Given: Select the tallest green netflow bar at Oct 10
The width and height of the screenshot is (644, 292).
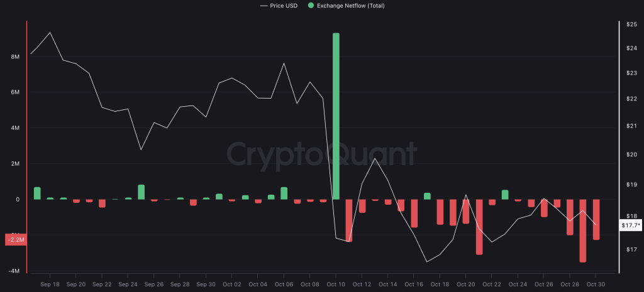Looking at the screenshot, I should [336, 116].
